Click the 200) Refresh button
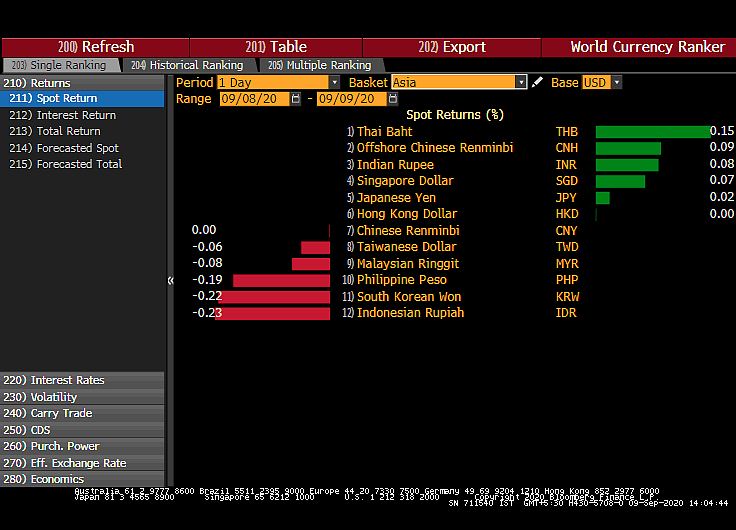The height and width of the screenshot is (530, 736). click(x=95, y=47)
